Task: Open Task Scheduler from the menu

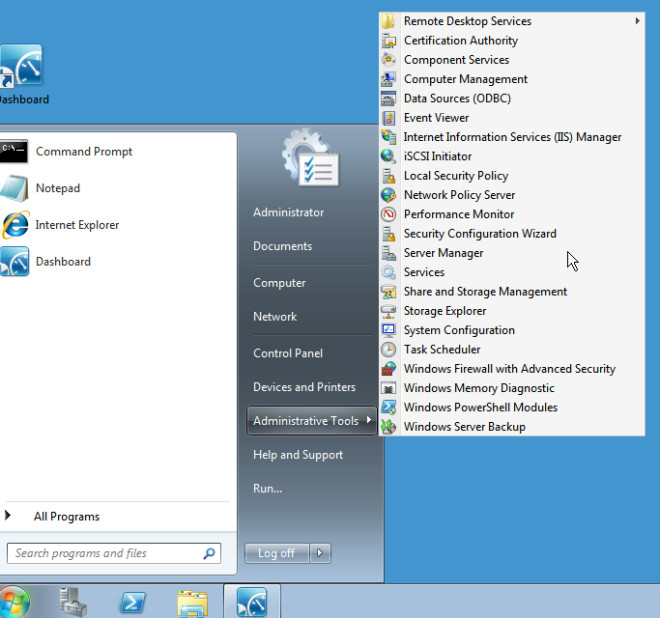Action: (442, 350)
